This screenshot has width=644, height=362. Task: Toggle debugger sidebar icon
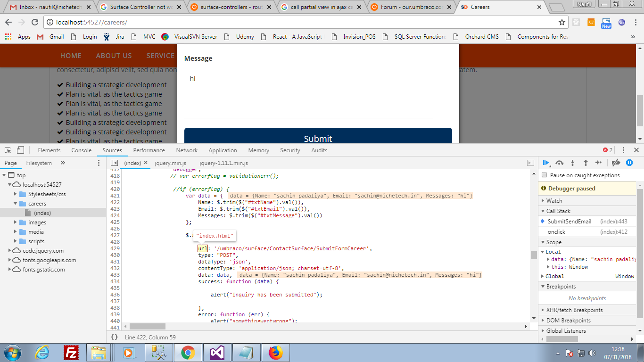530,163
